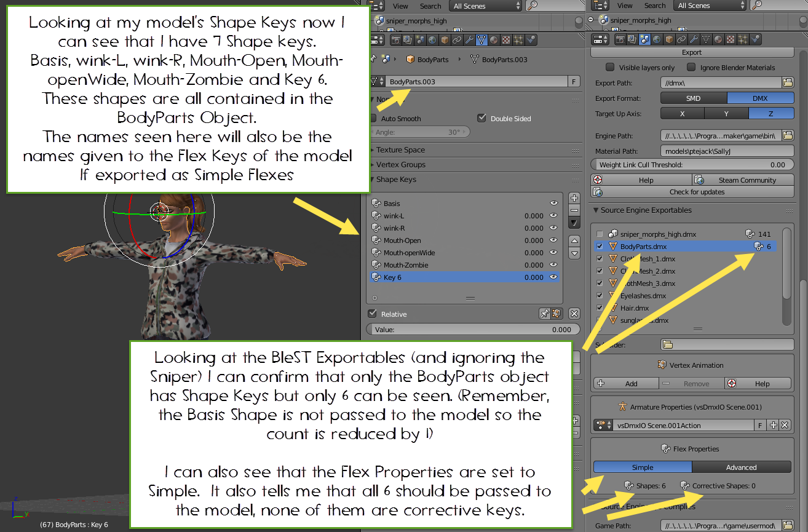Toggle Relative shape keys checkbox
Viewport: 808px width, 532px height.
coord(372,314)
